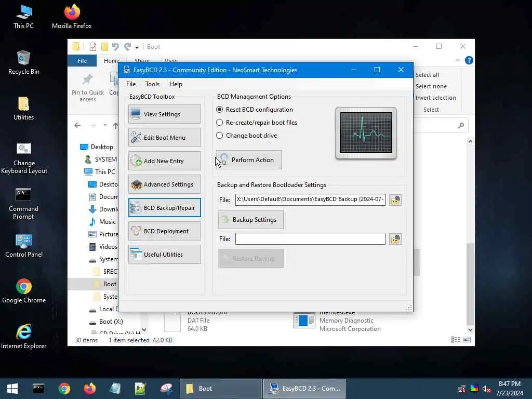
Task: Open Explorer help question mark icon
Action: 469,60
